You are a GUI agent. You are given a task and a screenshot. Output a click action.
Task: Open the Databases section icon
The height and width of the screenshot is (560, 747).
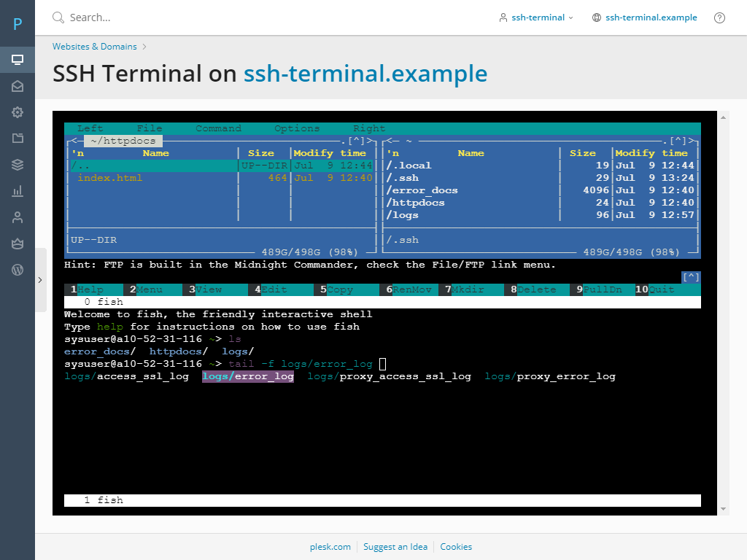click(17, 164)
